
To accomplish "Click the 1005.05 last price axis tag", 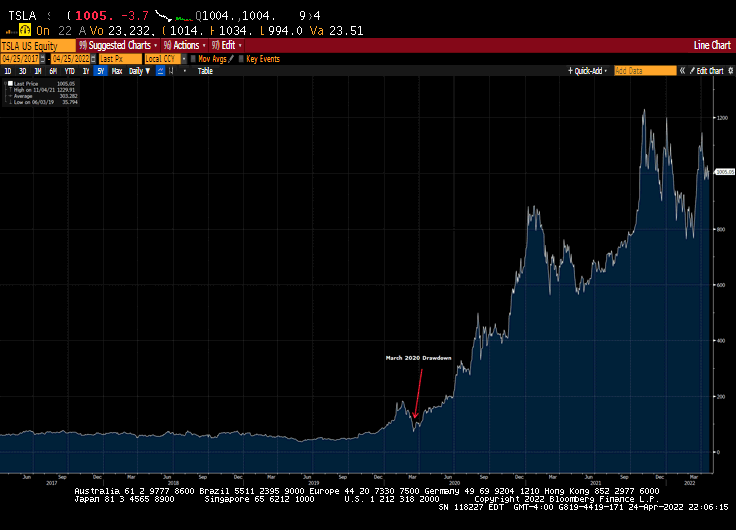I will click(x=724, y=172).
